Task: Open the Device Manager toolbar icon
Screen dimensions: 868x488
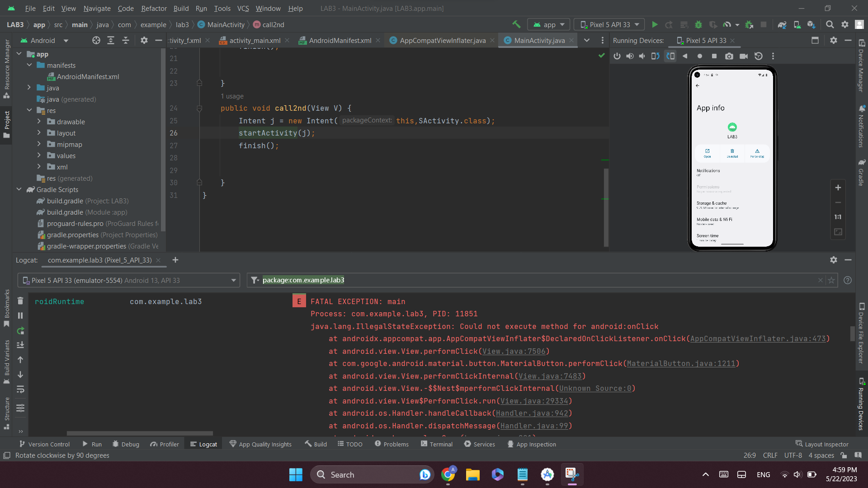Action: point(797,24)
